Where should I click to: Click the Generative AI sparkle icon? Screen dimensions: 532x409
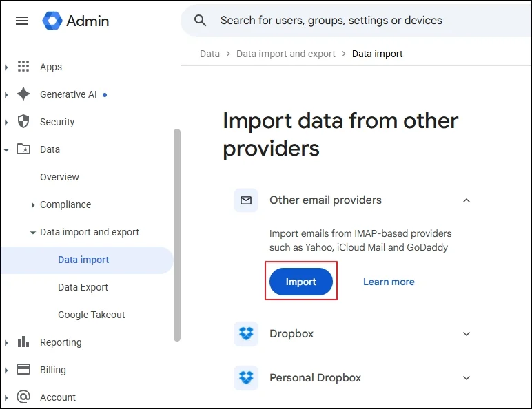[23, 94]
